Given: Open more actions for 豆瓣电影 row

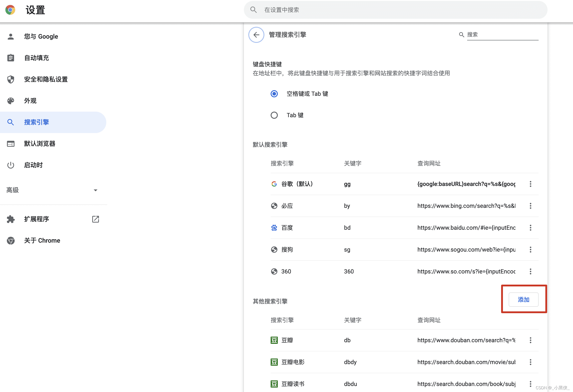Looking at the screenshot, I should click(x=530, y=362).
